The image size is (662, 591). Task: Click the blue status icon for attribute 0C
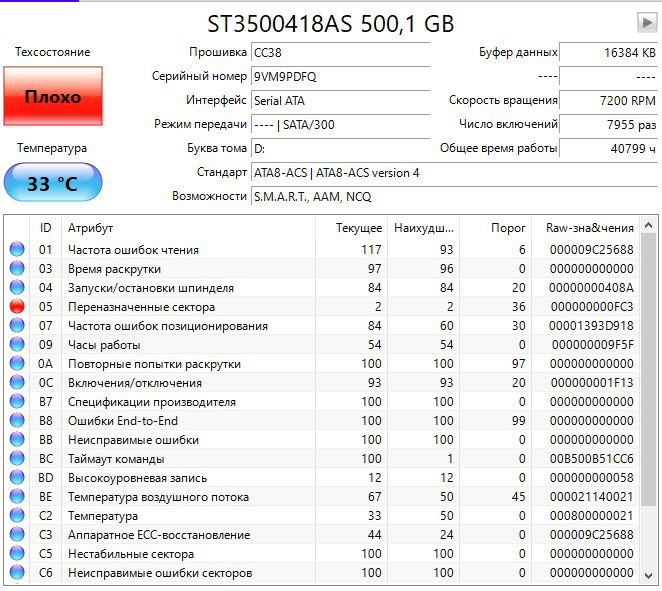click(17, 382)
